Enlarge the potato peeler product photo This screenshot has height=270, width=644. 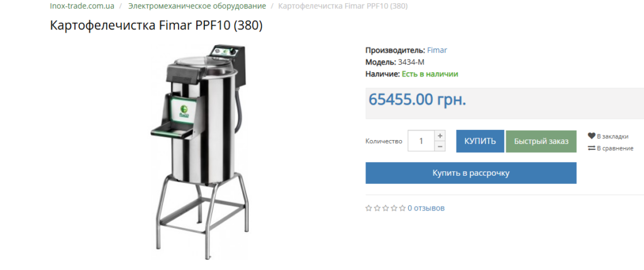click(x=199, y=152)
